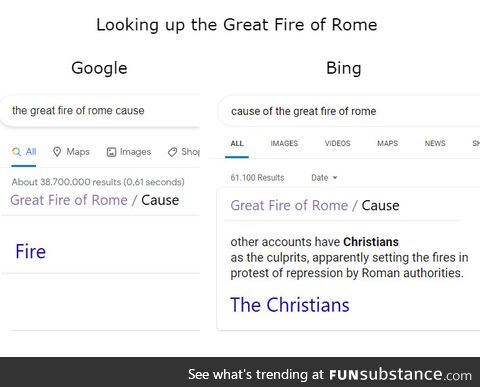Open Bing NEWS tab
The width and height of the screenshot is (480, 387).
point(435,143)
